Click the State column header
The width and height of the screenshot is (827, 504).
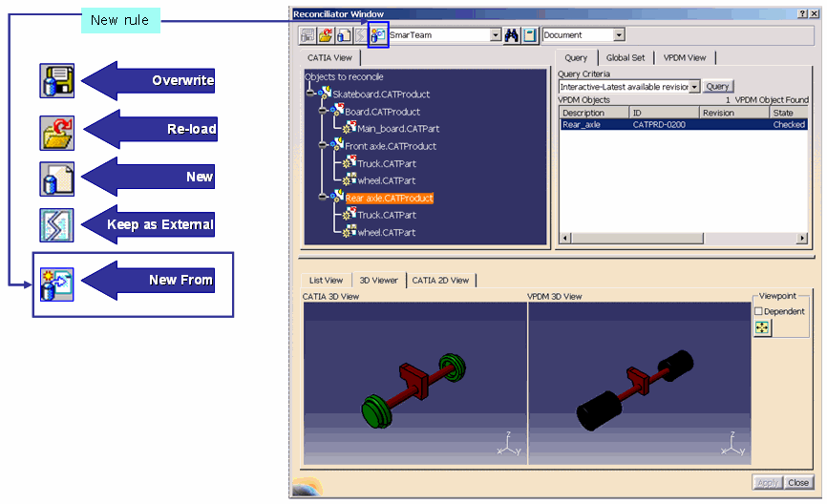789,113
